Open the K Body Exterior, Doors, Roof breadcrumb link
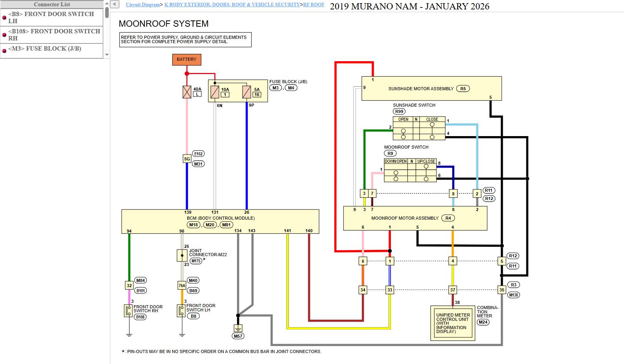 coord(232,5)
